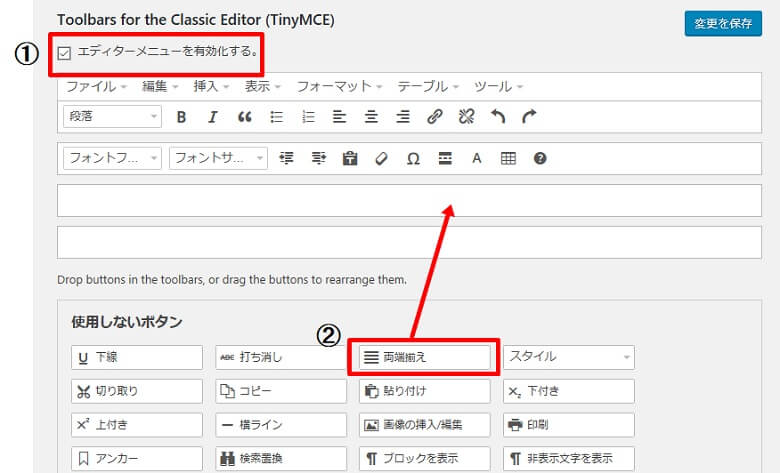Click the Blockquote icon

(x=244, y=117)
